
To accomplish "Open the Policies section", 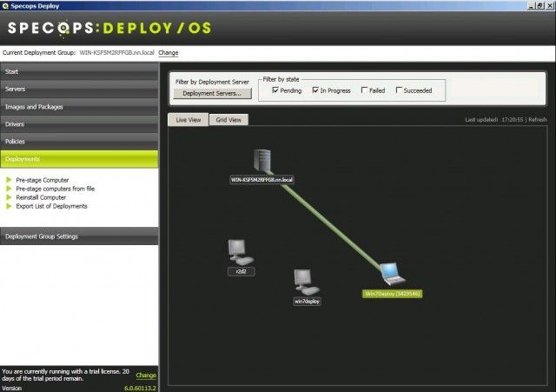I will [79, 142].
